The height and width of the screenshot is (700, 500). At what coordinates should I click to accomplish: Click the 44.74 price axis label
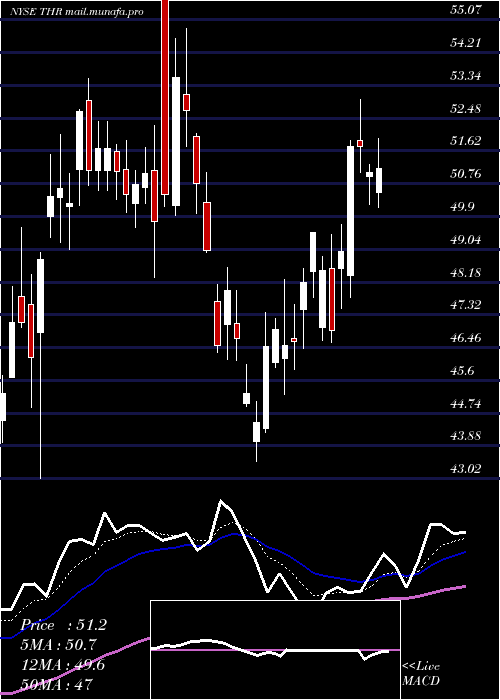click(466, 404)
